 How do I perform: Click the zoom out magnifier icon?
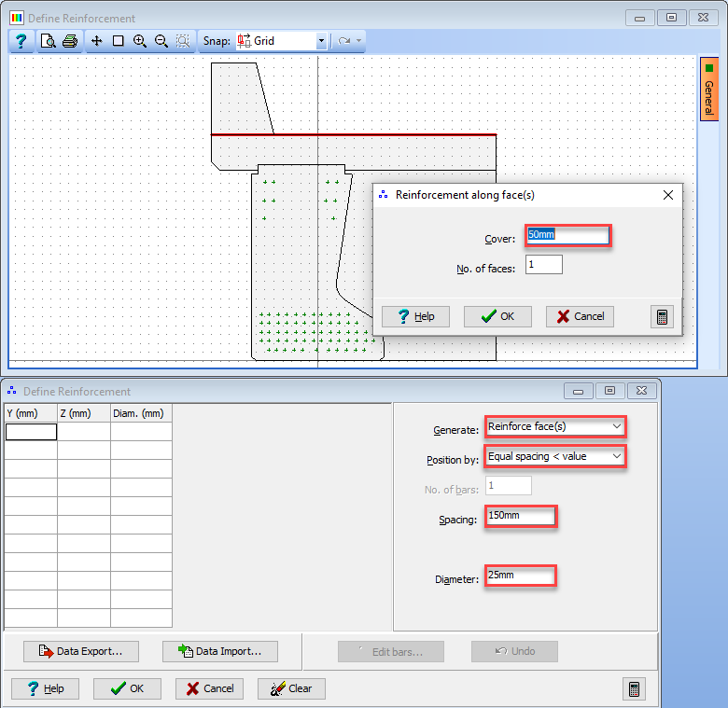161,41
